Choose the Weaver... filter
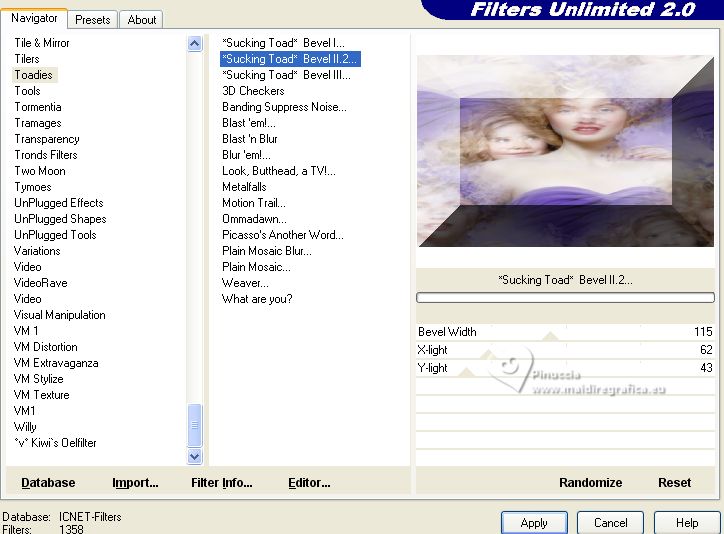724x534 pixels. 245,283
